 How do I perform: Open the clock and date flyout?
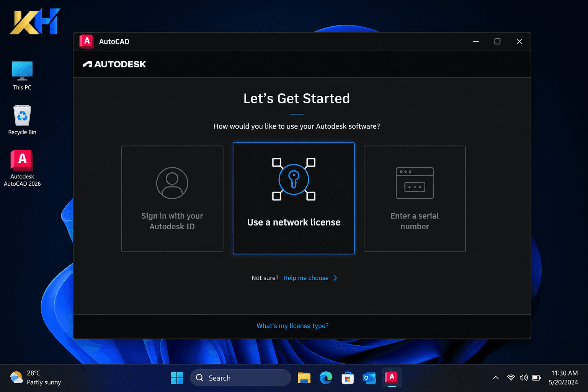coord(563,378)
